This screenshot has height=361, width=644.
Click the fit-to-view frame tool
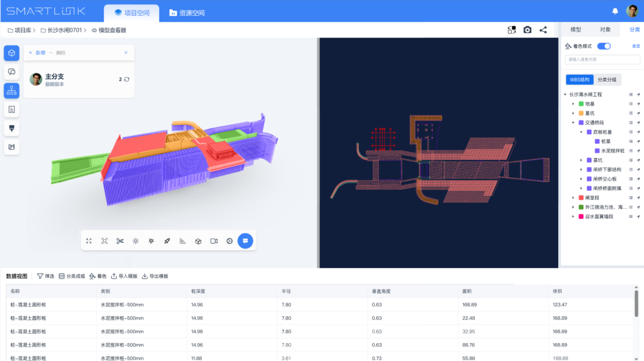pos(104,241)
